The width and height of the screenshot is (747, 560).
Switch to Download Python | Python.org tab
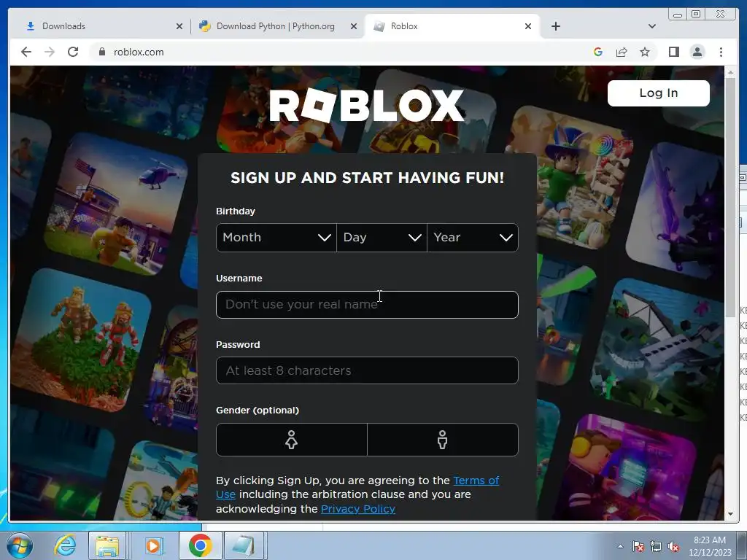pos(278,26)
